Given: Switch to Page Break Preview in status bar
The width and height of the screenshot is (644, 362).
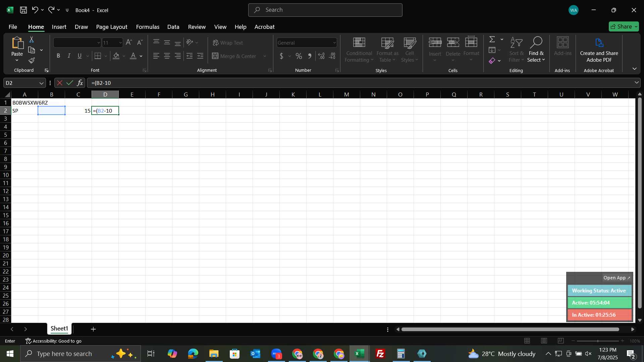Looking at the screenshot, I should click(x=561, y=341).
